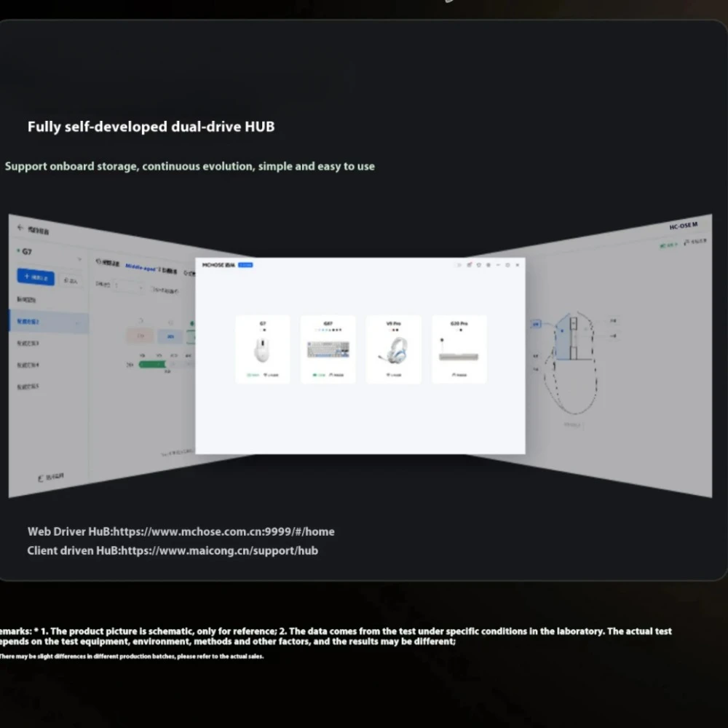The width and height of the screenshot is (728, 728).
Task: Open the G7 mouse device card
Action: pos(262,349)
